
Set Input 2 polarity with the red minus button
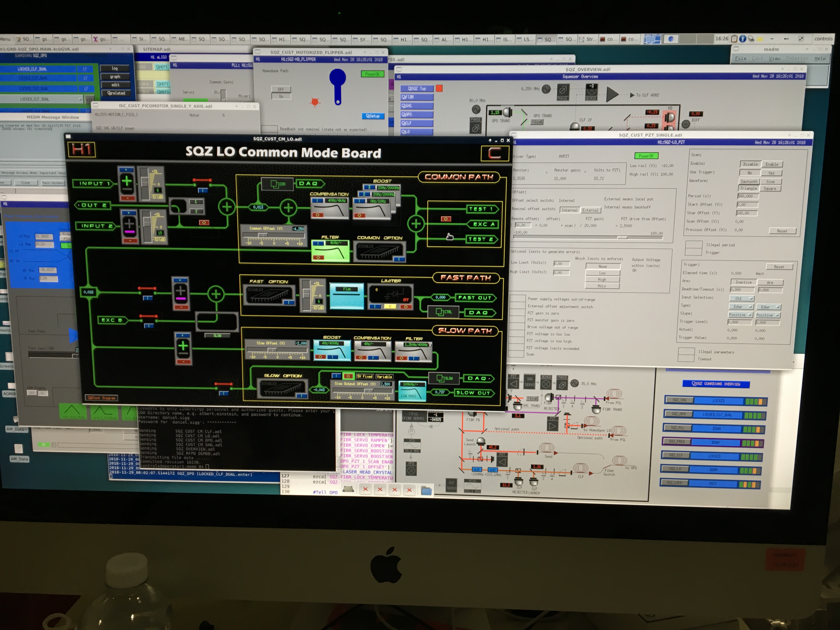pos(130,241)
